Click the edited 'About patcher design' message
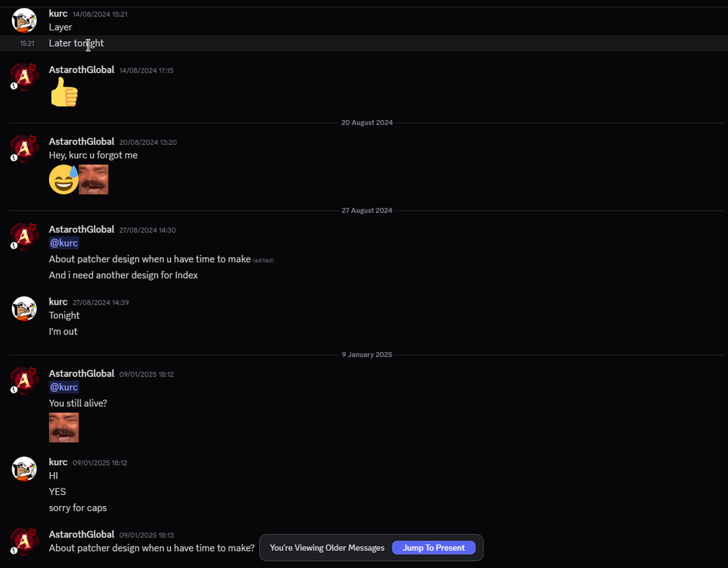 (150, 259)
